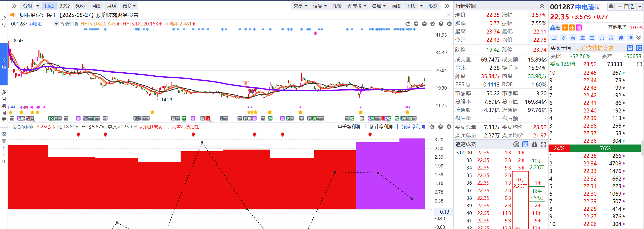644x229 pixels.
Task: Switch to the 分时 chart period
Action: [x=28, y=6]
